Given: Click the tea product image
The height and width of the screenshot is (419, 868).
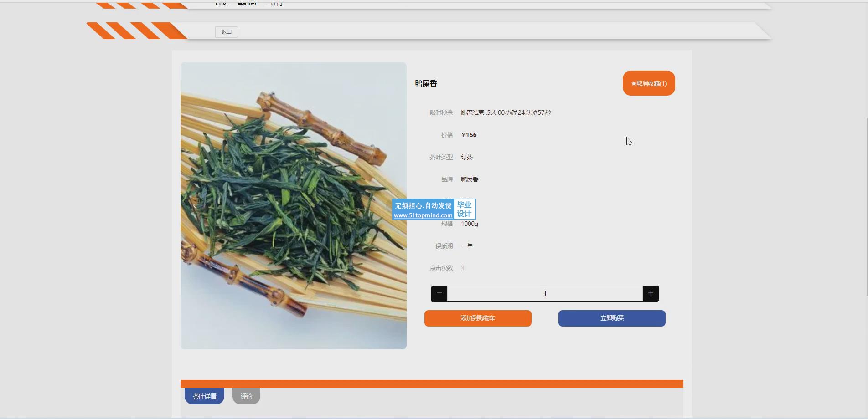Looking at the screenshot, I should click(294, 206).
